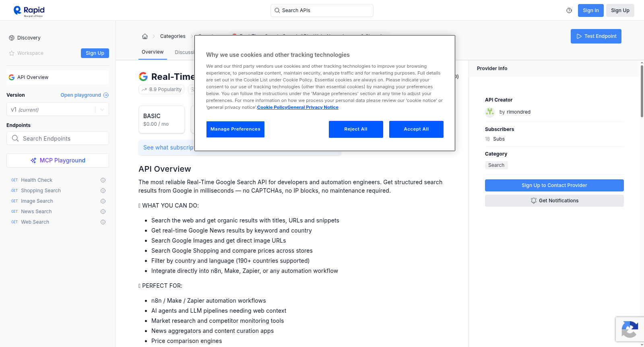
Task: Select Workspace in the sidebar
Action: point(30,53)
